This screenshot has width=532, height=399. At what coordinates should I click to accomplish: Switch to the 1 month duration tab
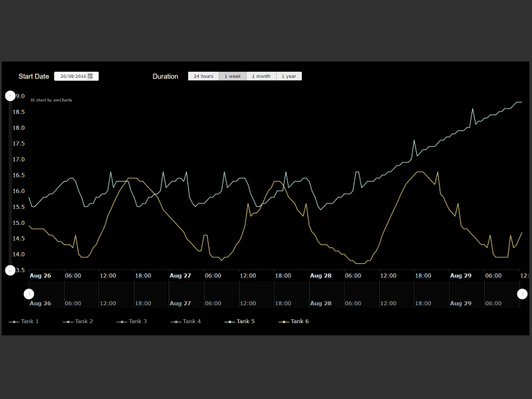[261, 76]
